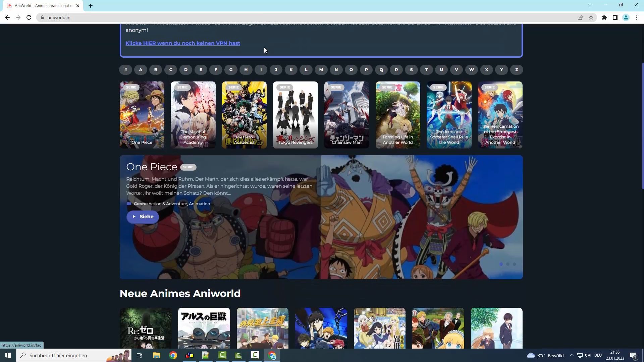The image size is (644, 362).
Task: Select the third carousel dot
Action: 515,264
